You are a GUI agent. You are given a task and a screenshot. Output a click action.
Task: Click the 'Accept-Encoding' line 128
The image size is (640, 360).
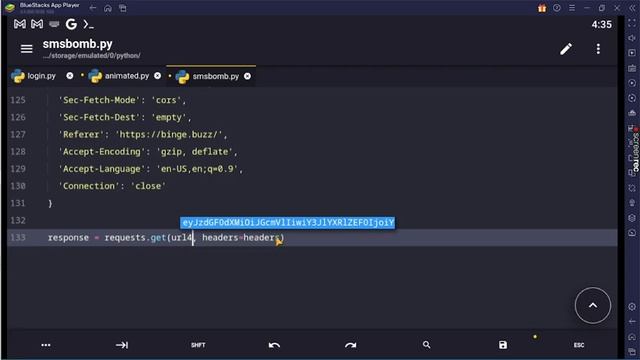tap(148, 152)
